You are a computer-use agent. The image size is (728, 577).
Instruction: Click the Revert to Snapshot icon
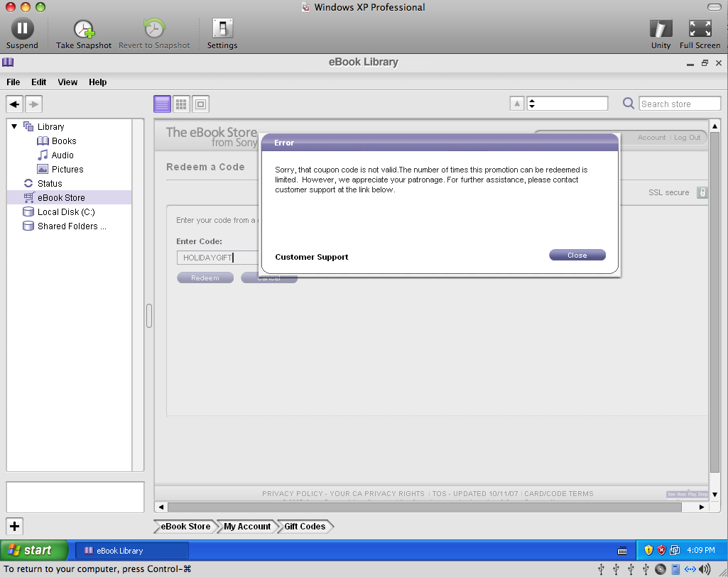tap(153, 28)
